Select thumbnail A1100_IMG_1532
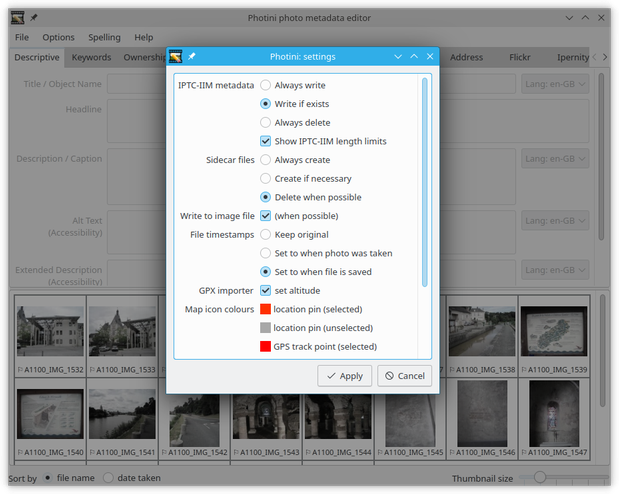619x494 pixels. pyautogui.click(x=50, y=336)
